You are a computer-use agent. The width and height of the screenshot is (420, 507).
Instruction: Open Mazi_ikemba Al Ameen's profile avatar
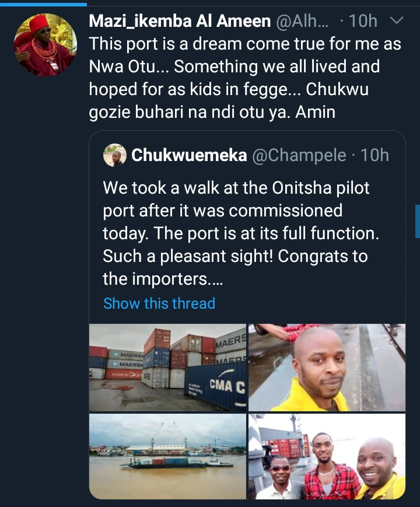pos(45,44)
